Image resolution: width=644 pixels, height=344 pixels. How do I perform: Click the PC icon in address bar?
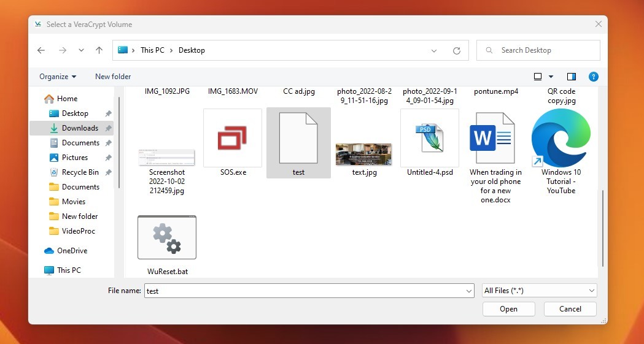[x=123, y=50]
